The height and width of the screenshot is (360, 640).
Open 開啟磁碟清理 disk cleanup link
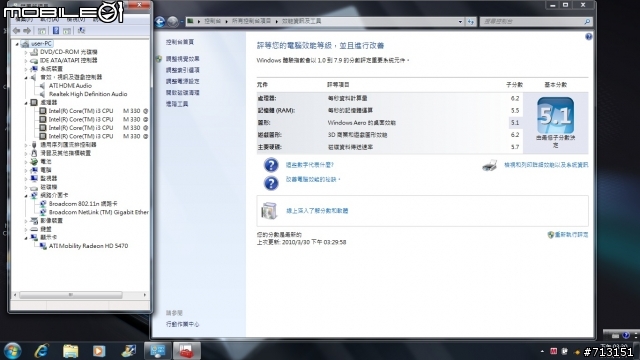182,93
